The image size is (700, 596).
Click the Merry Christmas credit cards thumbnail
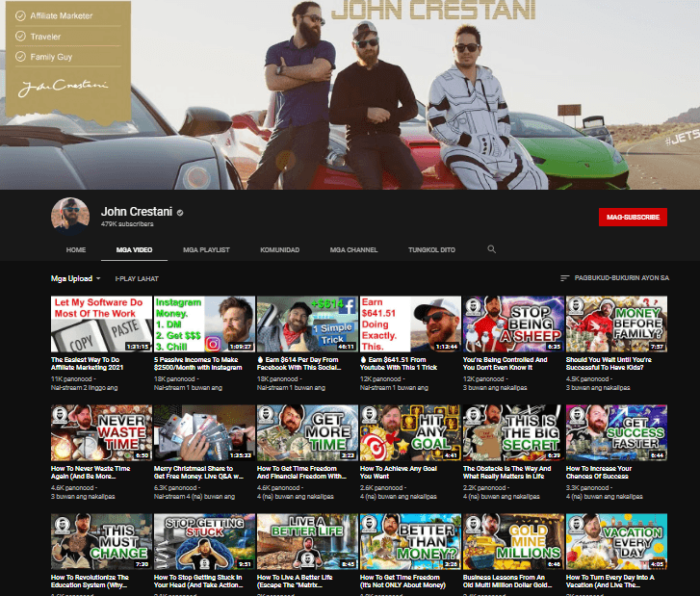point(204,432)
